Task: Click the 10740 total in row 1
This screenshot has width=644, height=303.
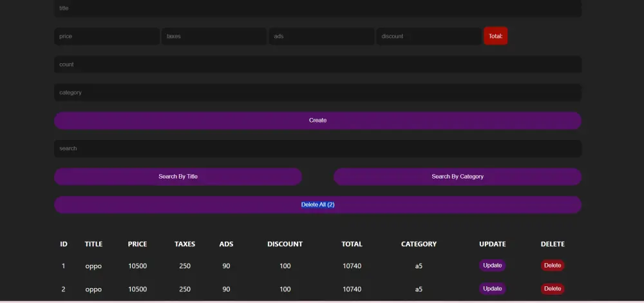Action: (x=352, y=266)
